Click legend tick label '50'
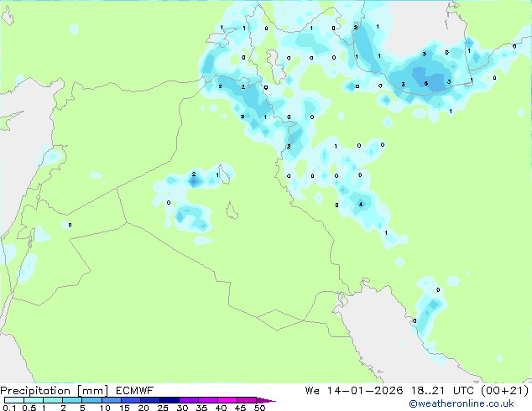The height and width of the screenshot is (411, 532). tap(260, 408)
